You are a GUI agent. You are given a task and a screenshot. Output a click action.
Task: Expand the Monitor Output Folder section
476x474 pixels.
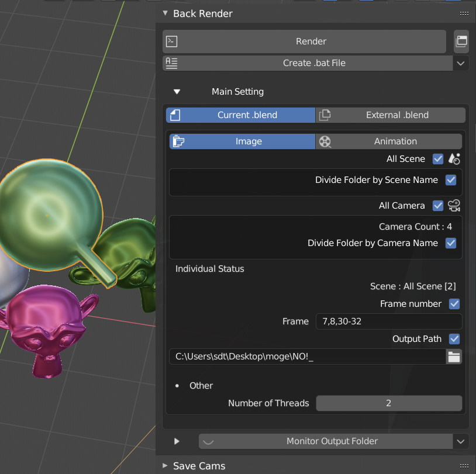click(x=177, y=441)
